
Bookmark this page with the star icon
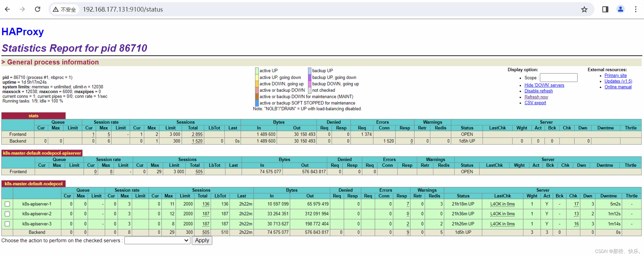click(584, 9)
